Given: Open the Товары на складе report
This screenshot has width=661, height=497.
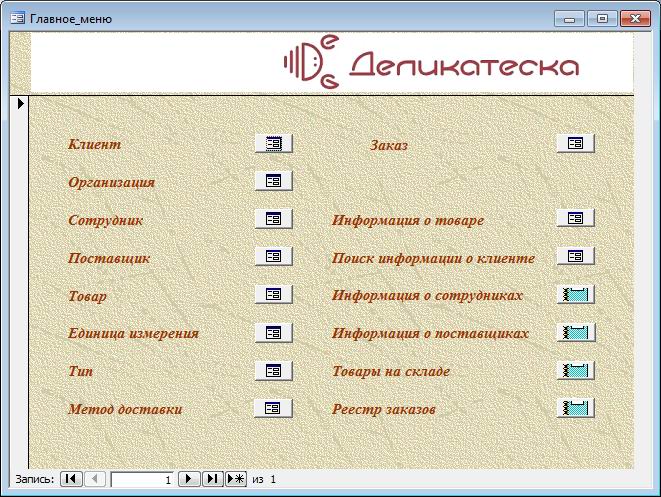Looking at the screenshot, I should [575, 370].
